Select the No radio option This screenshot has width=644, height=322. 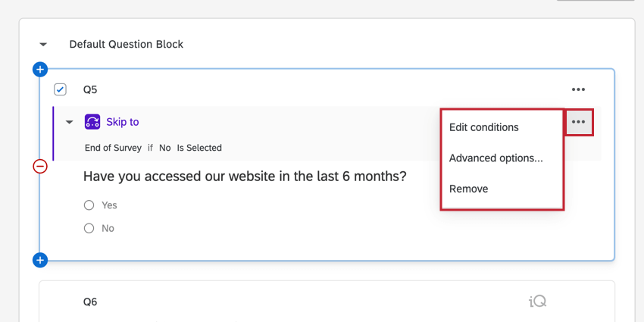pos(89,228)
